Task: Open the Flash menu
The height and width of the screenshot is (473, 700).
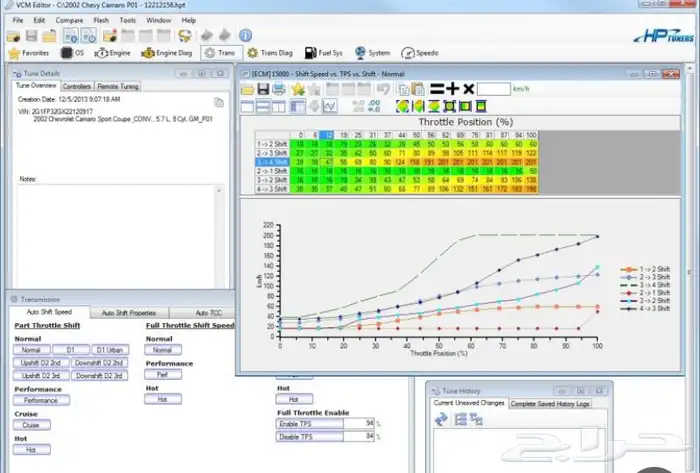Action: coord(99,20)
